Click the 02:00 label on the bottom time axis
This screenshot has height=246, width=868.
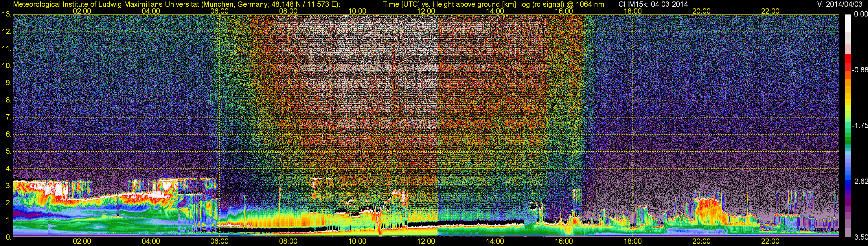(82, 241)
